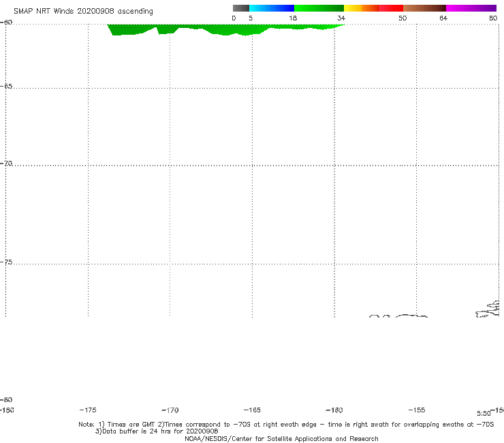Click the '5' label under the color bar
The height and width of the screenshot is (443, 504).
(251, 18)
